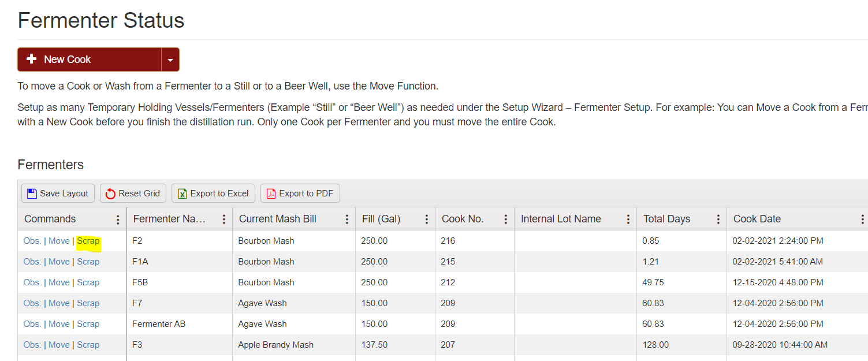
Task: Select the Fermenter AB name cell
Action: 180,324
